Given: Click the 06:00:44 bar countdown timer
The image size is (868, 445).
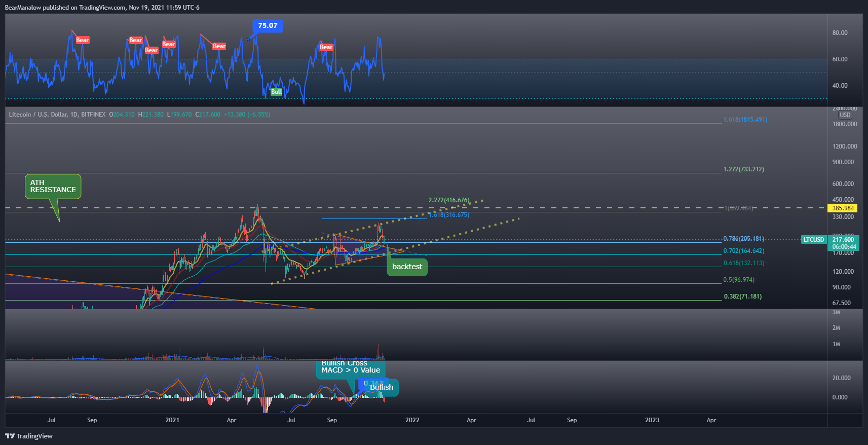Looking at the screenshot, I should 844,247.
